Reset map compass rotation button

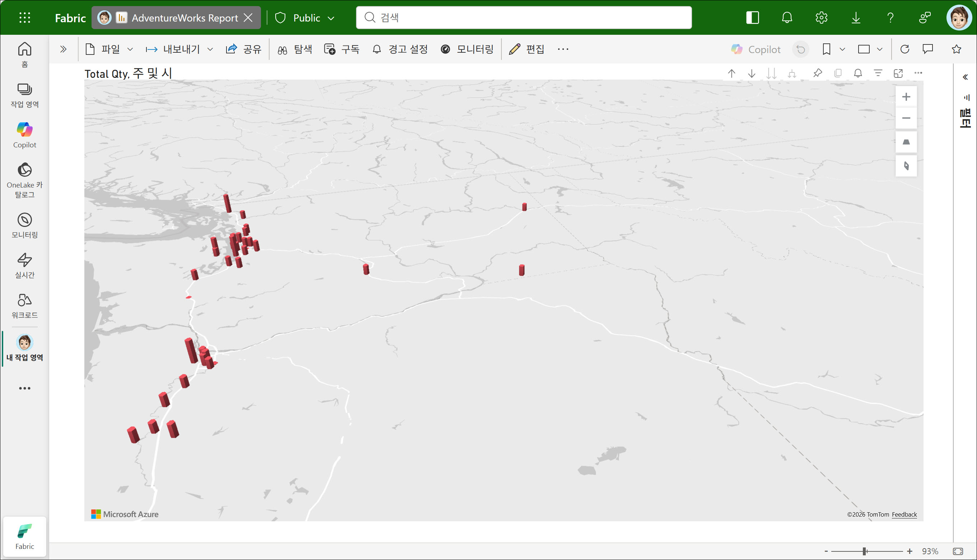(906, 166)
